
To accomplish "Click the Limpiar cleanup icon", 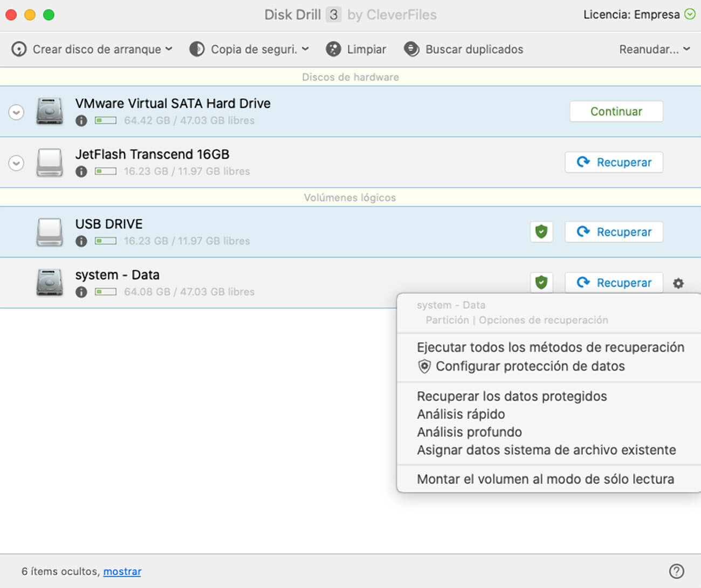I will point(333,49).
